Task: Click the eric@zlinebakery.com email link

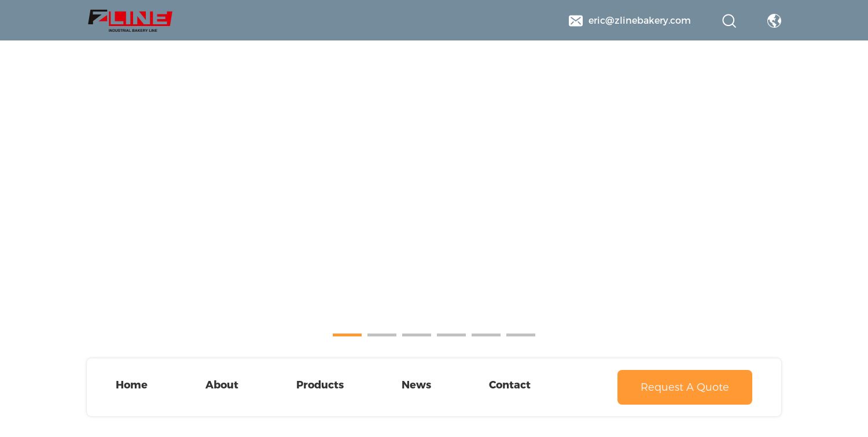Action: [639, 21]
